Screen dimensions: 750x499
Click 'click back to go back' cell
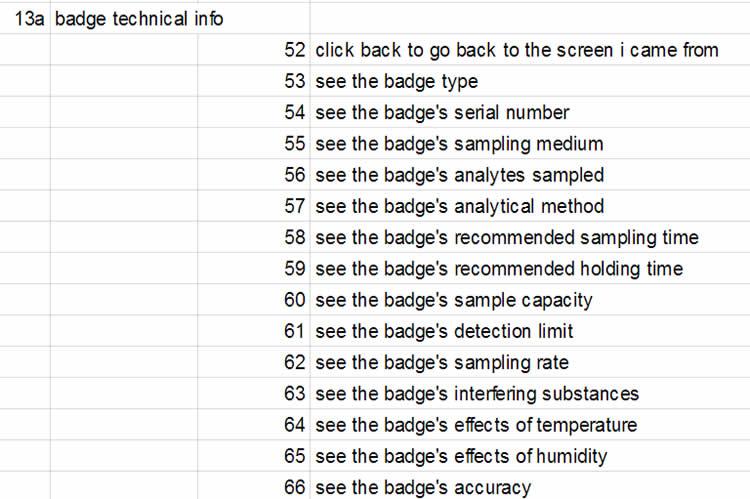[516, 50]
